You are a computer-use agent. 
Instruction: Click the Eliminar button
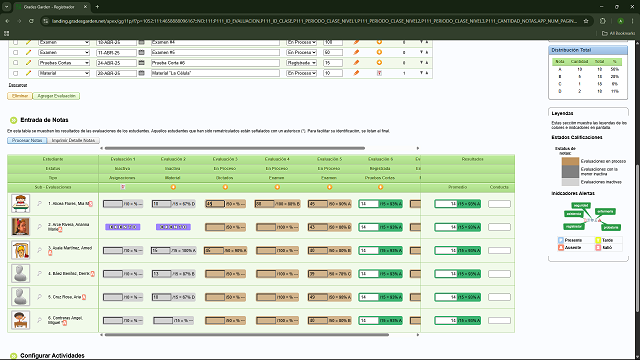click(x=20, y=96)
